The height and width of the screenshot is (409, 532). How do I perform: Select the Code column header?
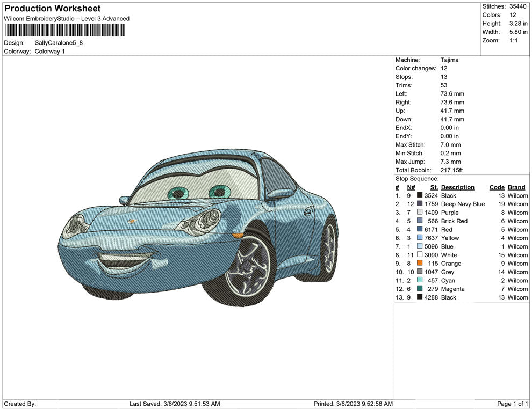click(x=497, y=187)
